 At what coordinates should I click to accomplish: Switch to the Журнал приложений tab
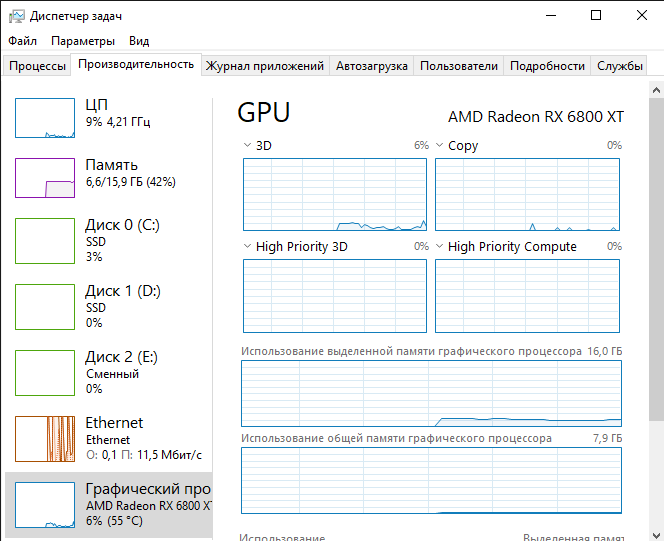coord(265,66)
